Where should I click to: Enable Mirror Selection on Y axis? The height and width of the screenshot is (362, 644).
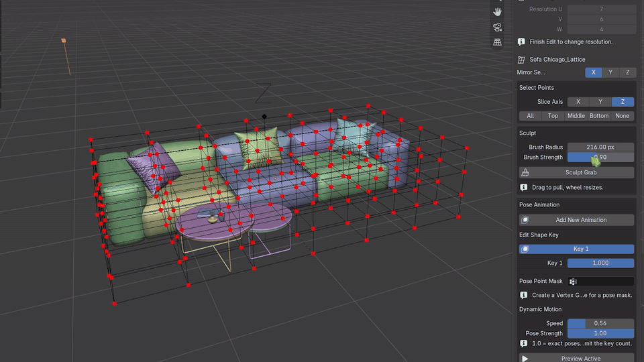(x=610, y=72)
